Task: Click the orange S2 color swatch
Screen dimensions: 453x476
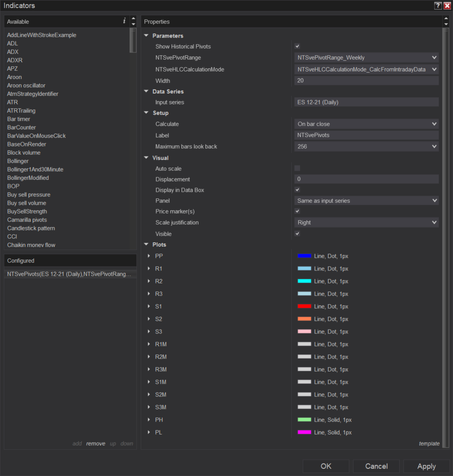Action: pyautogui.click(x=304, y=319)
